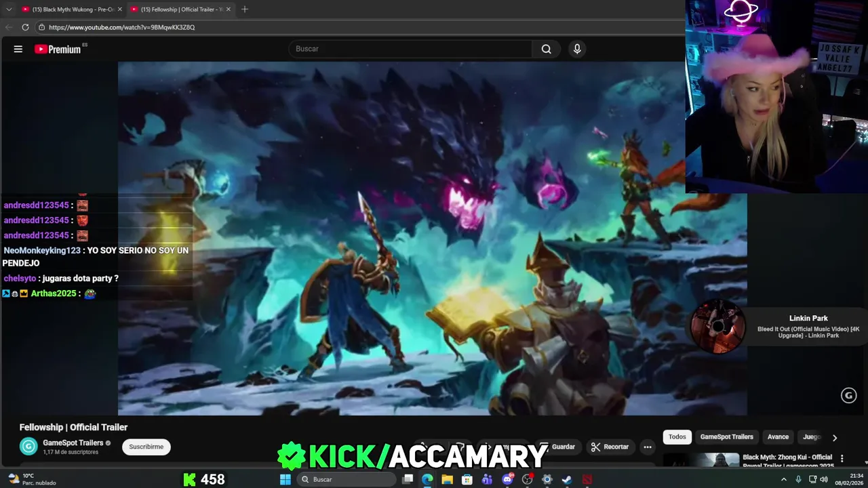
Task: Show more filter chips with right chevron
Action: [x=835, y=438]
